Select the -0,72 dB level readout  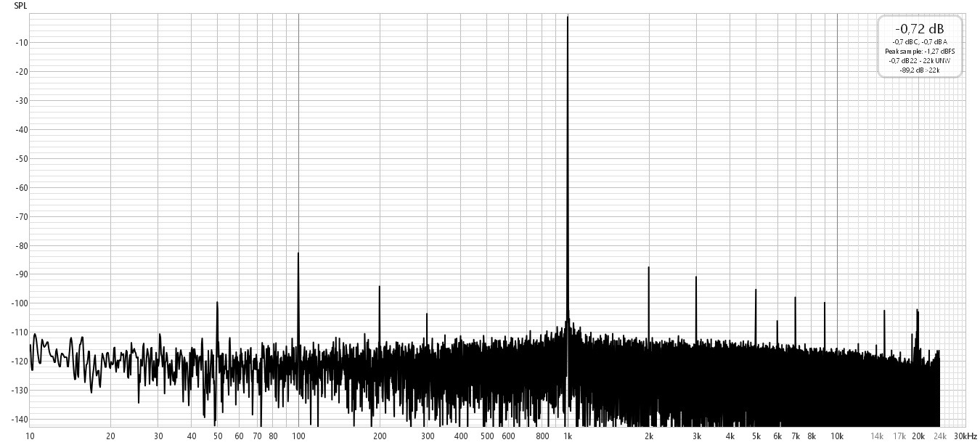pyautogui.click(x=920, y=28)
